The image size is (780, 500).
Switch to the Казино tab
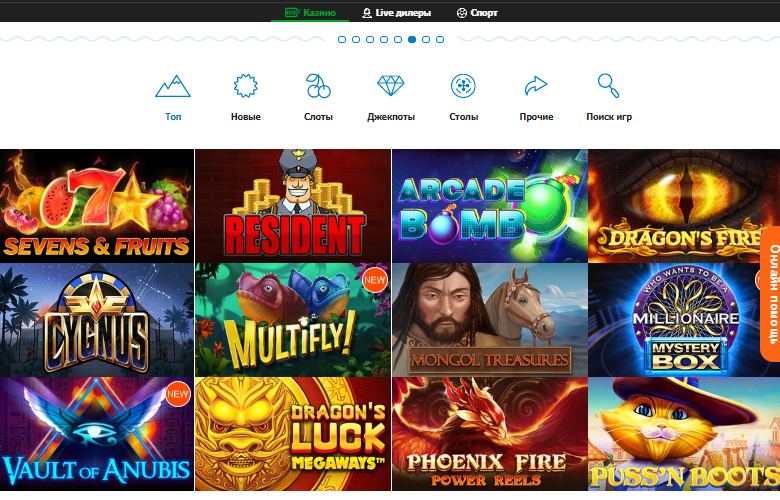click(x=310, y=12)
